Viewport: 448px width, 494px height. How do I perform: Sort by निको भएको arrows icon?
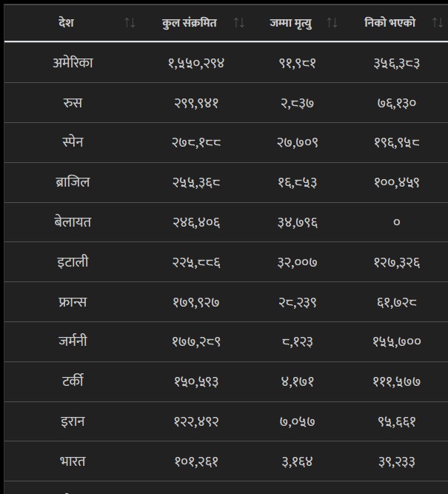(x=438, y=23)
